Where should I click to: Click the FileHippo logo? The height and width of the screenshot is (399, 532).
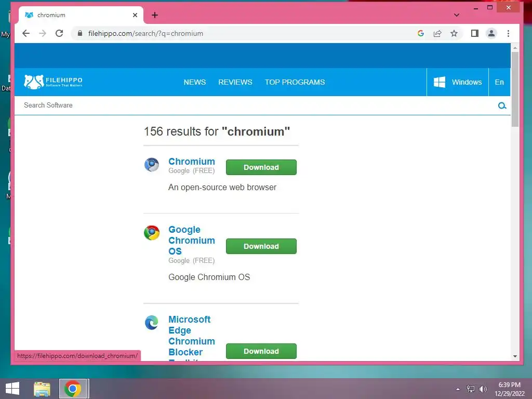click(54, 82)
